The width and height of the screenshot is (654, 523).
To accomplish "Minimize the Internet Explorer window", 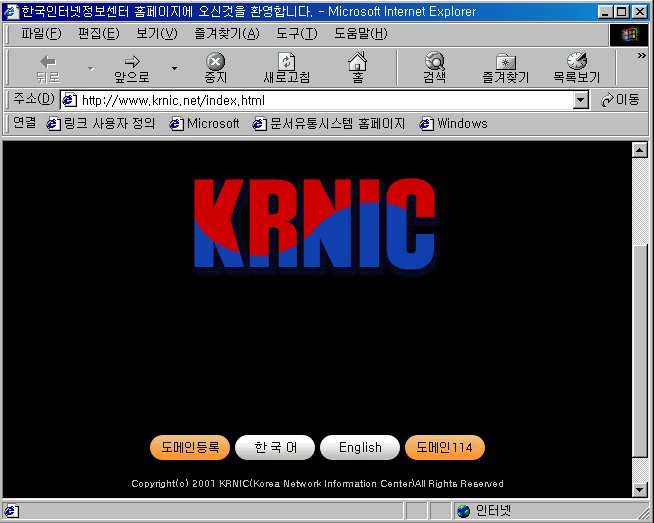I will tap(605, 12).
